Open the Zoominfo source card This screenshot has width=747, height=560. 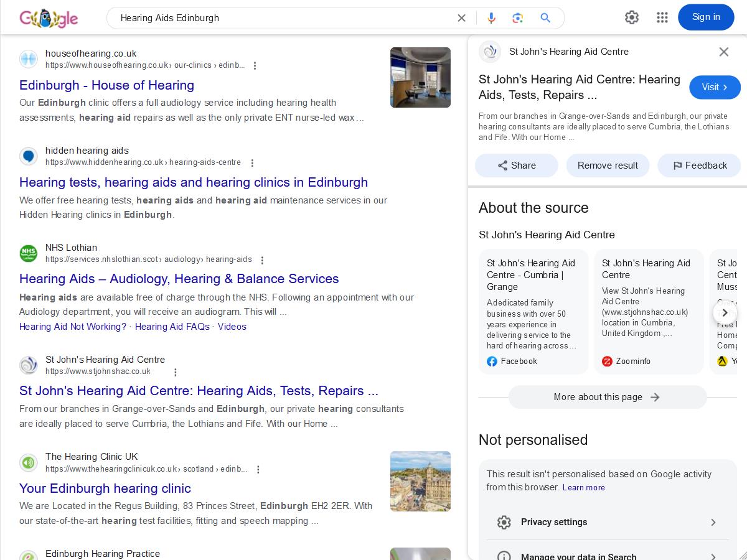[x=649, y=312]
